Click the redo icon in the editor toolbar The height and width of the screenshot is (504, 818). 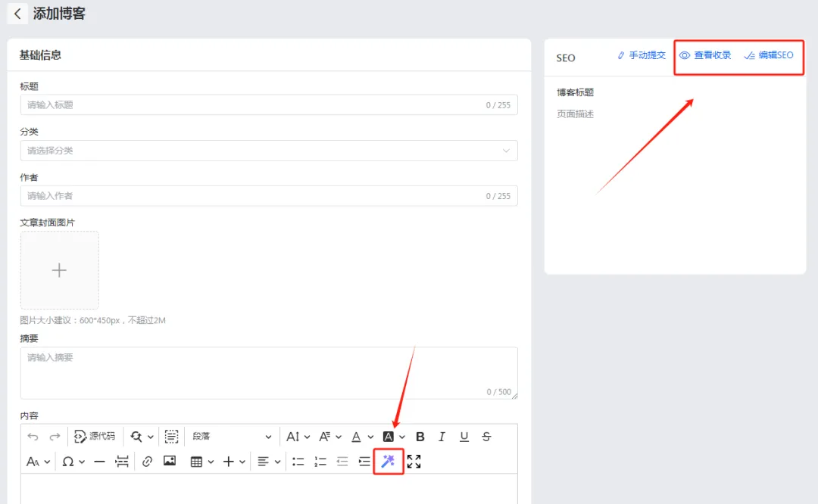[x=54, y=437]
